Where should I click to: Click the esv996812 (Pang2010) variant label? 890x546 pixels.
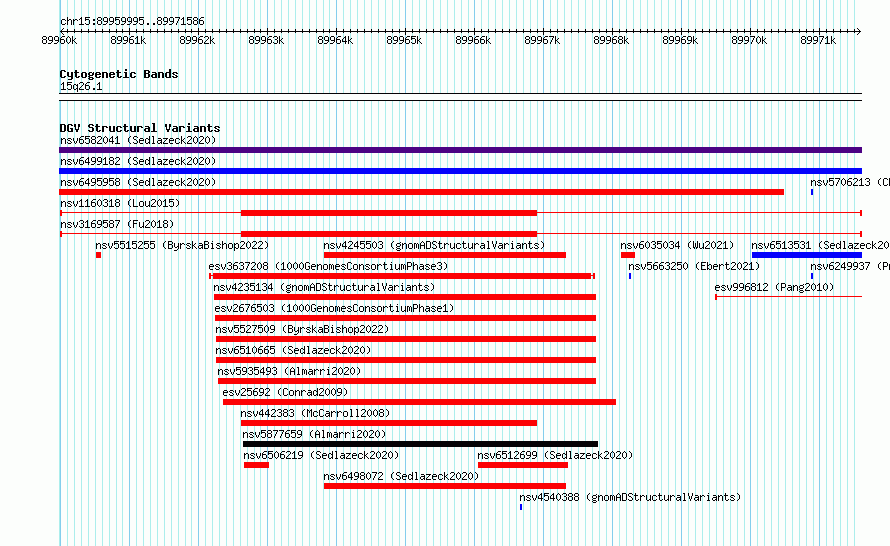coord(774,287)
